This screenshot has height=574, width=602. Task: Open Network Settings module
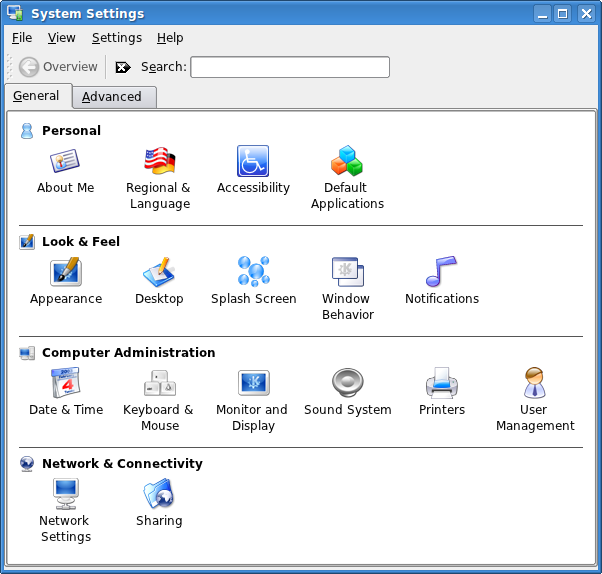click(66, 511)
